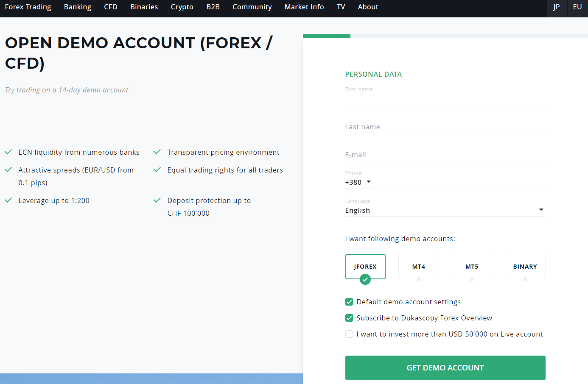
Task: Uncheck Subscribe to Dukascopy Forex Overview
Action: tap(349, 318)
